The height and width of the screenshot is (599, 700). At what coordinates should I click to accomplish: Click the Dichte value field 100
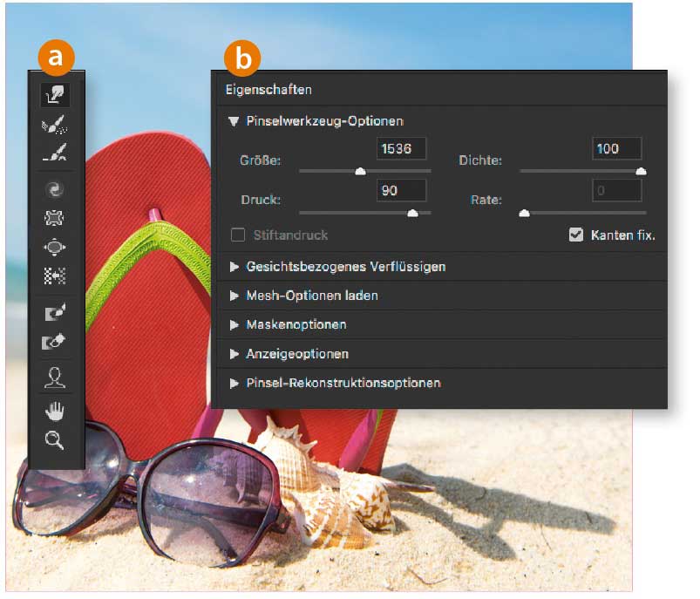tap(616, 149)
